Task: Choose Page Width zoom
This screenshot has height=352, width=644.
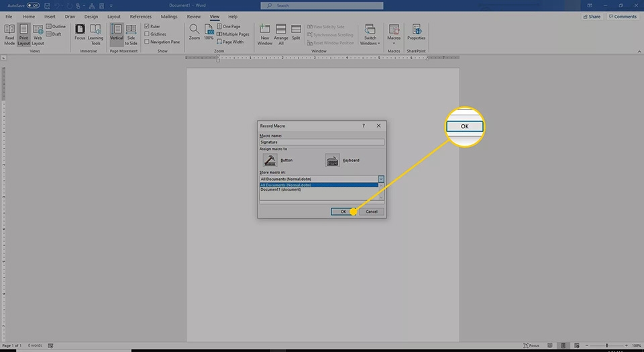Action: 230,42
